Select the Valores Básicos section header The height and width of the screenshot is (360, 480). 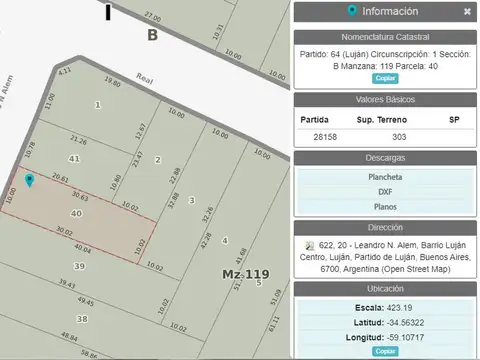[385, 100]
